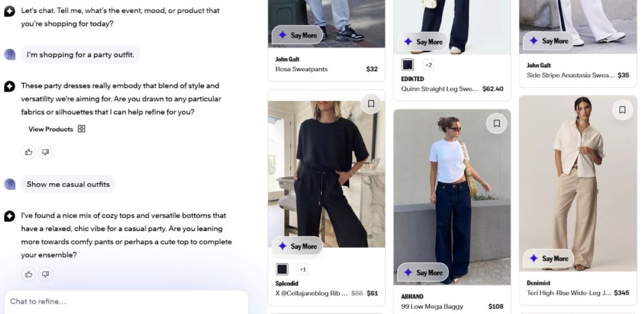Save the Denimist Teri wide-leg pants
The image size is (644, 314).
(x=622, y=110)
